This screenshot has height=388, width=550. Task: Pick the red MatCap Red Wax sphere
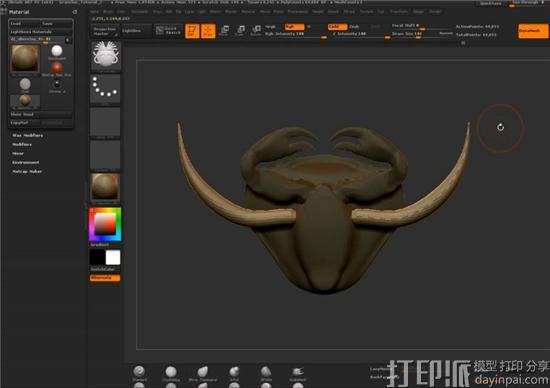pos(57,68)
